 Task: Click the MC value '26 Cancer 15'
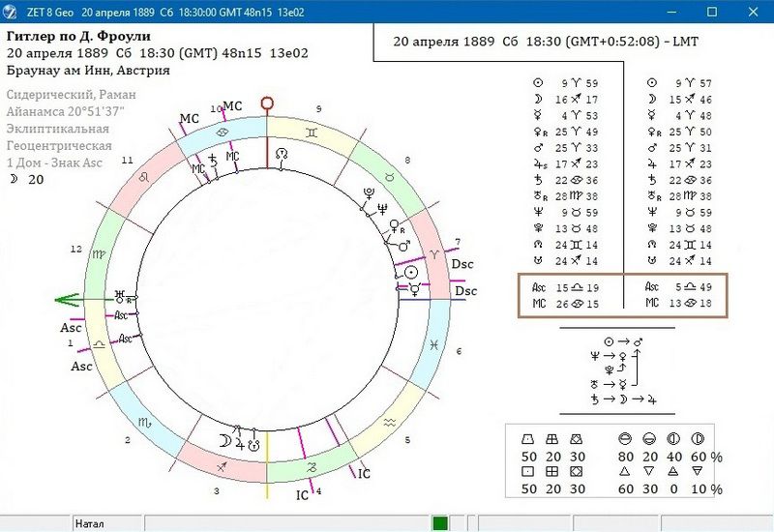point(566,304)
